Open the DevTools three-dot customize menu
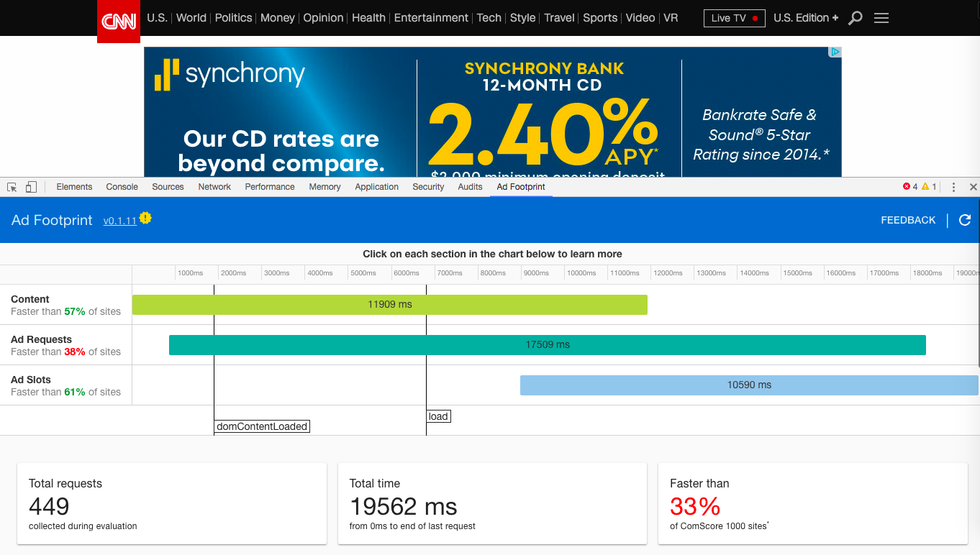 (x=953, y=187)
